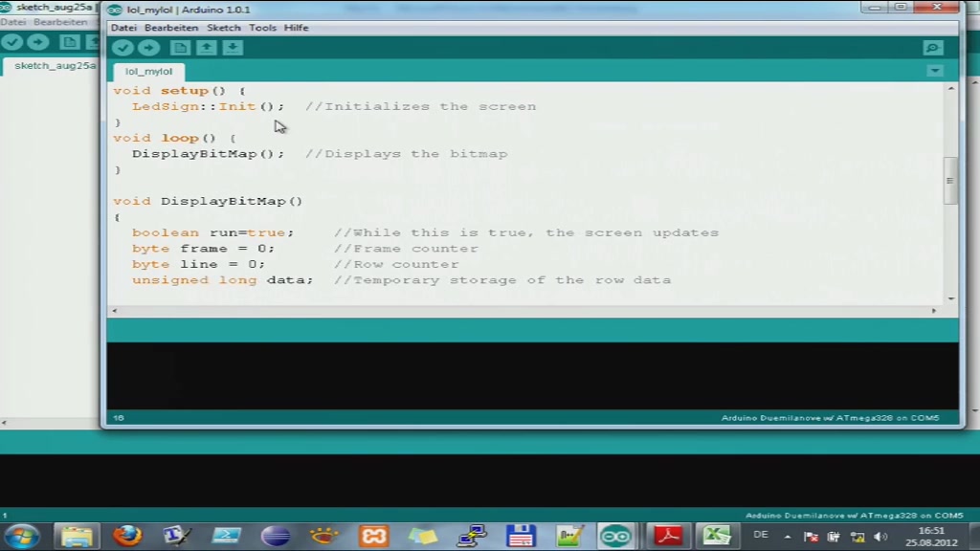Click the Verify checkmark button in lol_mylol window

tap(122, 48)
